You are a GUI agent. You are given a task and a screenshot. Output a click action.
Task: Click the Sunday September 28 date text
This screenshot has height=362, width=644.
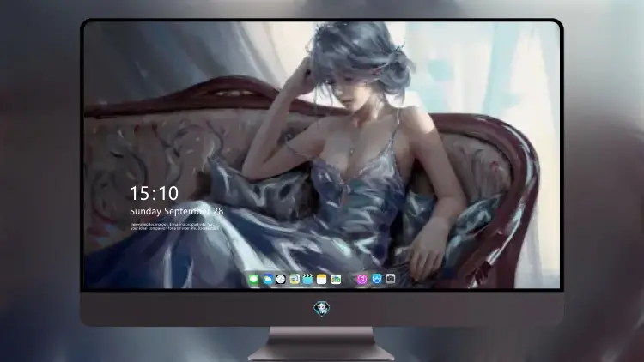coord(177,211)
